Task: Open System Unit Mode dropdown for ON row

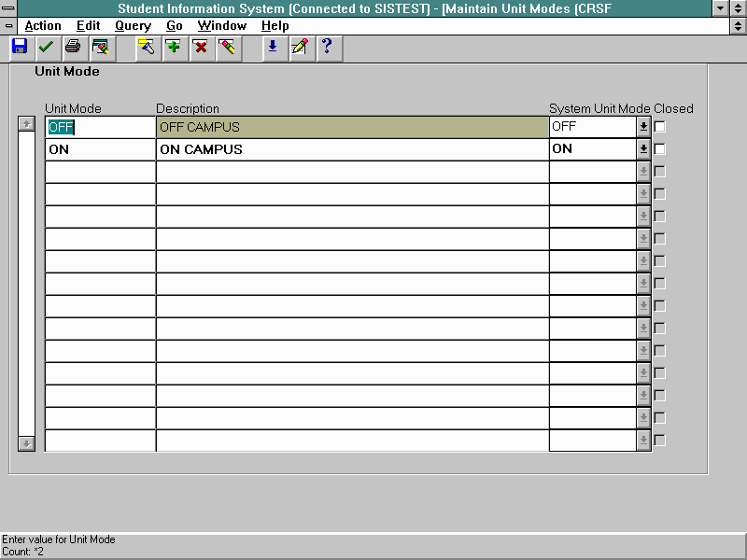Action: [643, 148]
